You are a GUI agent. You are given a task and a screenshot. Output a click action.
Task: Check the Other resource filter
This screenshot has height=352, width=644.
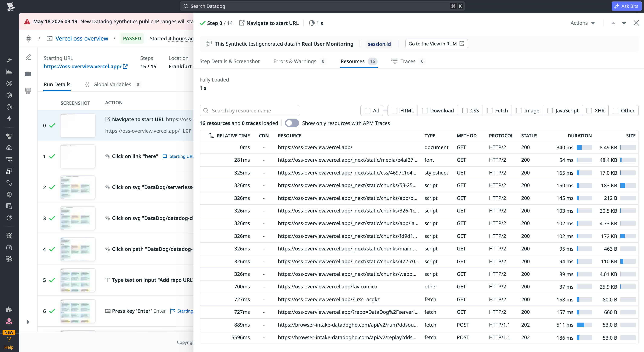pyautogui.click(x=615, y=111)
